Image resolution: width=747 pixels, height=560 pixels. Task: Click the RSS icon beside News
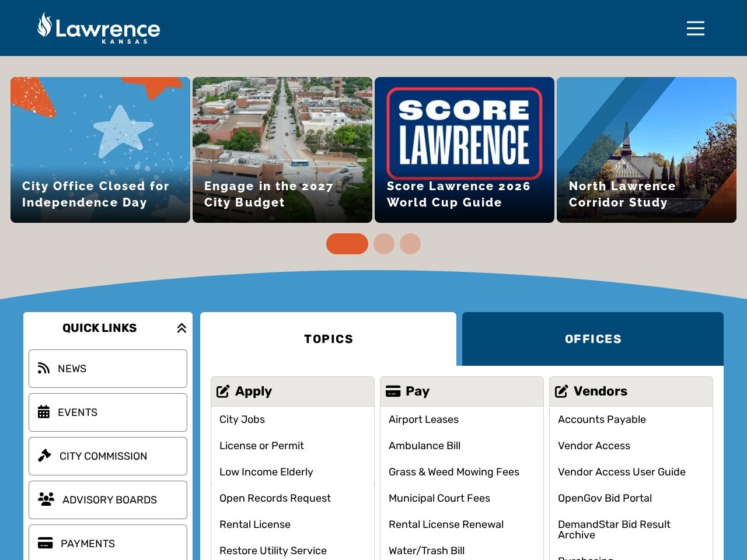44,368
